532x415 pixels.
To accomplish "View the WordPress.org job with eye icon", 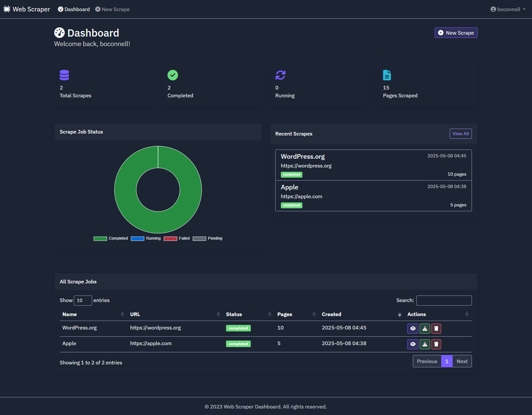I will [x=413, y=328].
